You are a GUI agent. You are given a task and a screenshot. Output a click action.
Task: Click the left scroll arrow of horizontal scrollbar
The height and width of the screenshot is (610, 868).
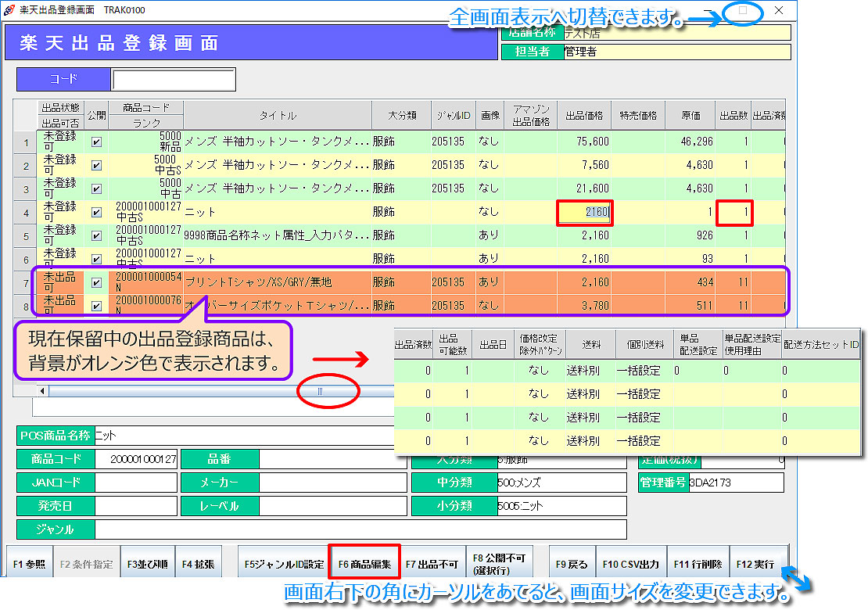[43, 390]
